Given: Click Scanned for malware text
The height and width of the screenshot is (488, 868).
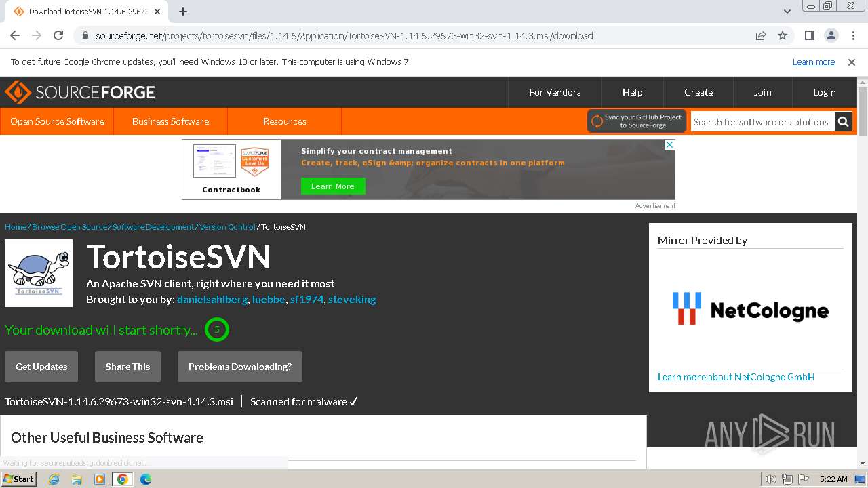Looking at the screenshot, I should coord(304,401).
